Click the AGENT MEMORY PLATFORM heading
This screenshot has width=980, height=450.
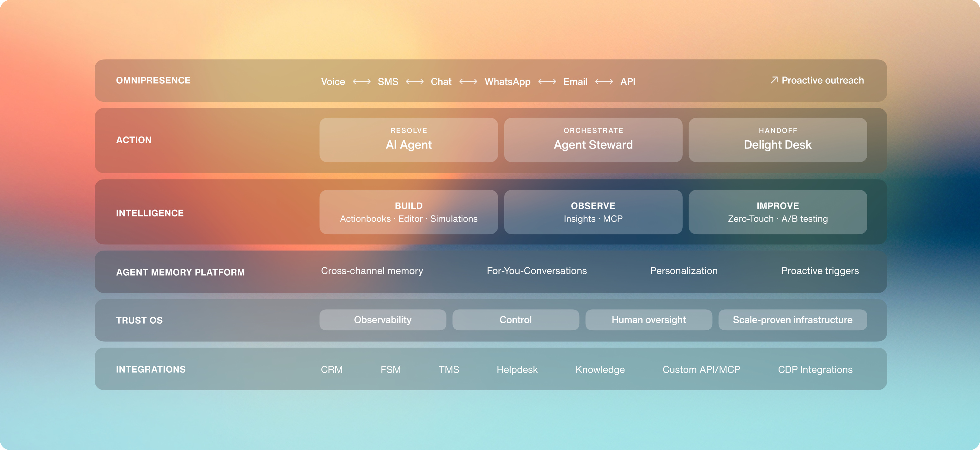[180, 272]
